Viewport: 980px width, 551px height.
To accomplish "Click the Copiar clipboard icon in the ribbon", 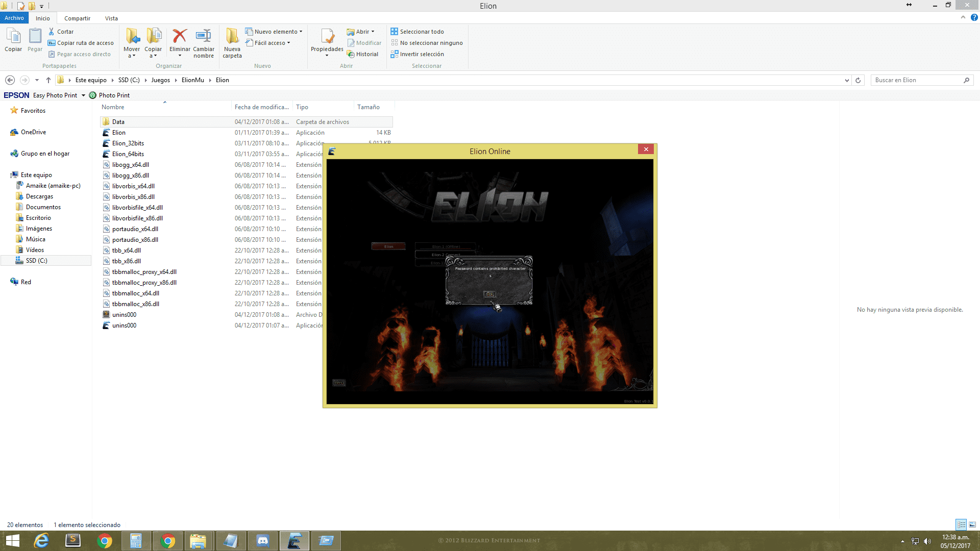I will click(13, 40).
